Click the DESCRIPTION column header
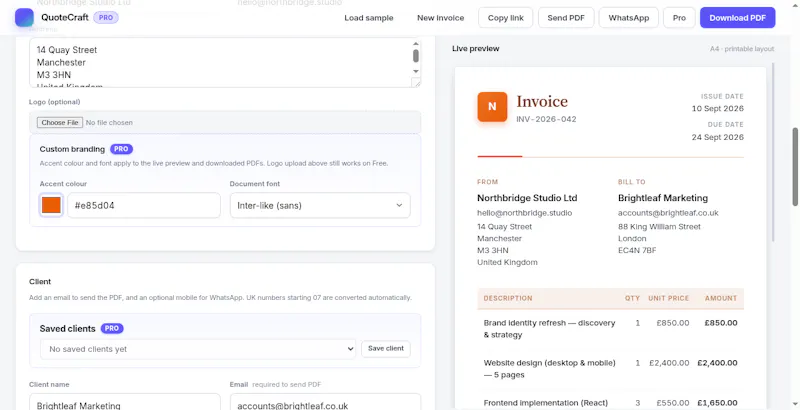 click(x=508, y=298)
